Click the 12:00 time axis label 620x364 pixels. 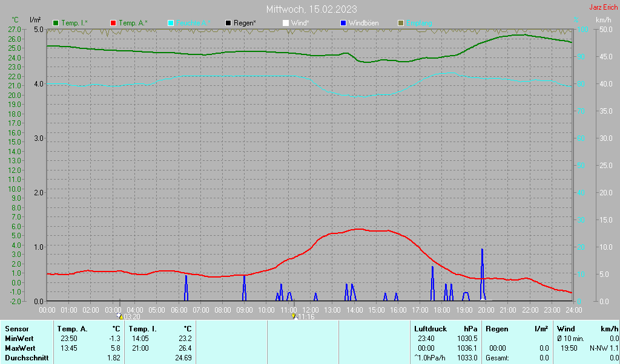point(311,310)
